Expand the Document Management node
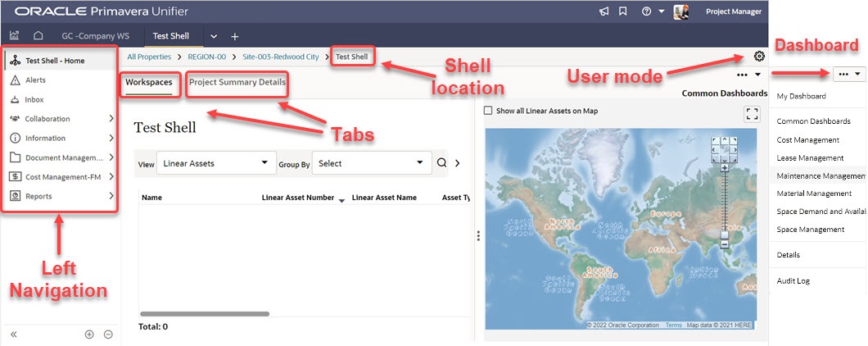Viewport: 868px width, 346px height. (x=111, y=157)
